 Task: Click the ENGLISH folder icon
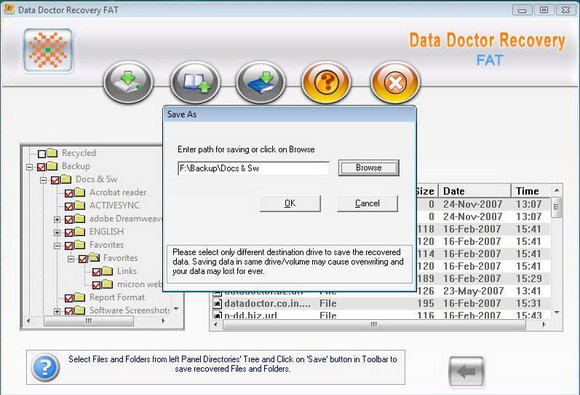click(x=80, y=232)
